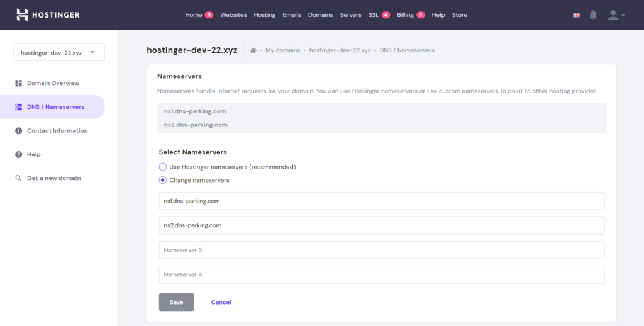Select Use Hostinger nameservers radio button

[163, 167]
